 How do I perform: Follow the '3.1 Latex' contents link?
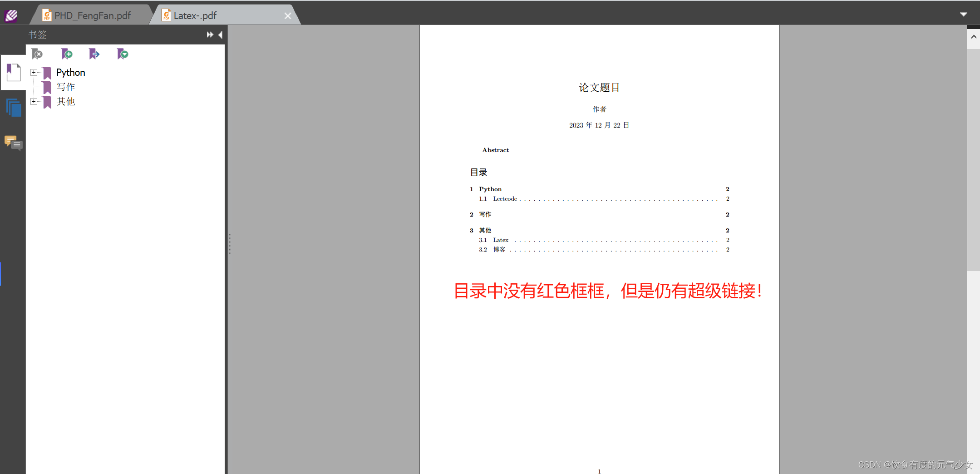pos(604,240)
